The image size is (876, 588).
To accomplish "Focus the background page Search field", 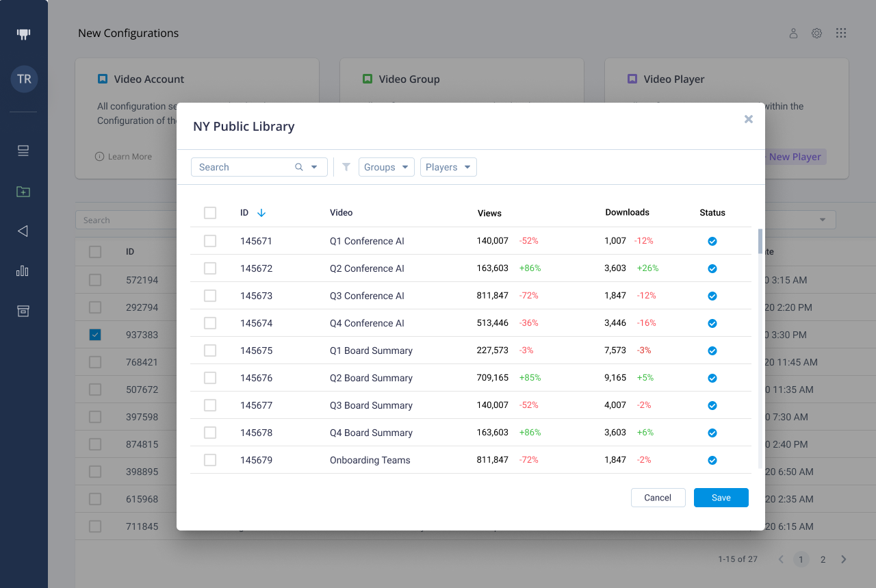I will pyautogui.click(x=127, y=220).
